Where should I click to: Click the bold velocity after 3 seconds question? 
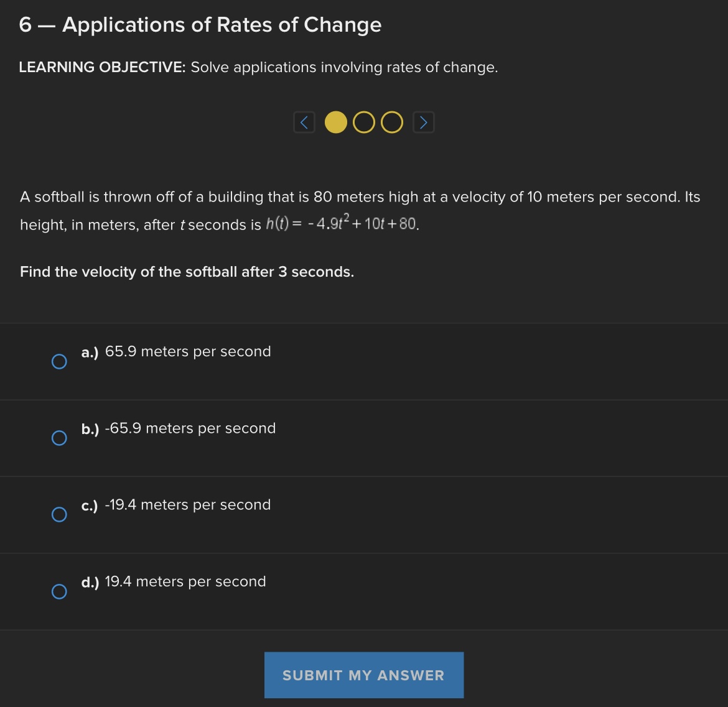187,272
